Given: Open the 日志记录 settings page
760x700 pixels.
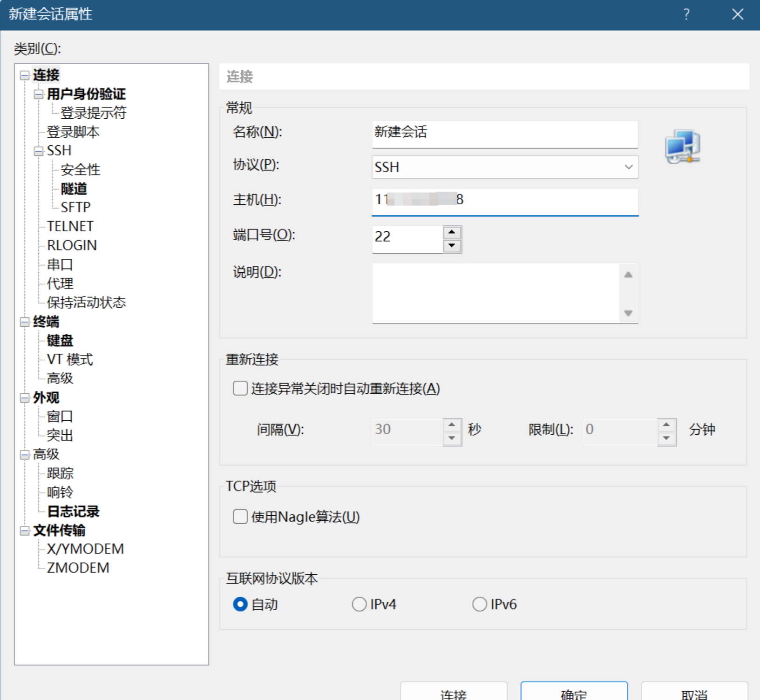Looking at the screenshot, I should (72, 511).
